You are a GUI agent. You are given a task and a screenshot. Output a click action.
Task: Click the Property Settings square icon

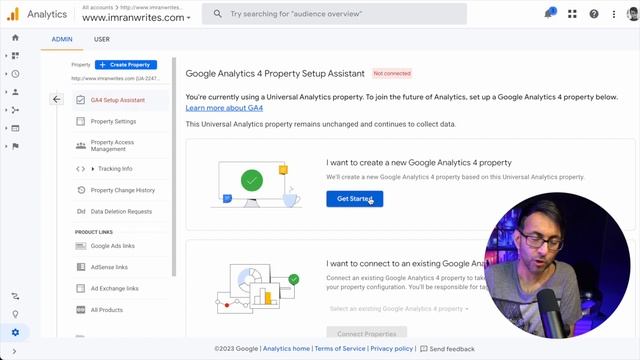tap(80, 121)
